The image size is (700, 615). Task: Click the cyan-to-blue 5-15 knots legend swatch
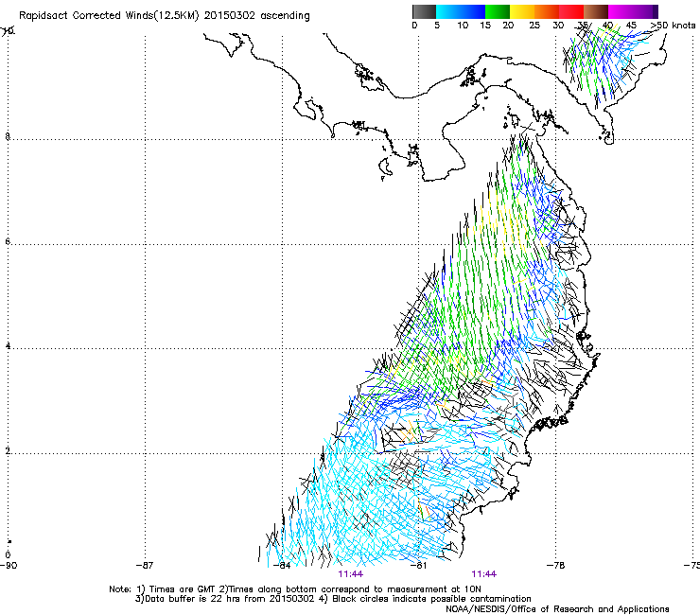[x=461, y=11]
